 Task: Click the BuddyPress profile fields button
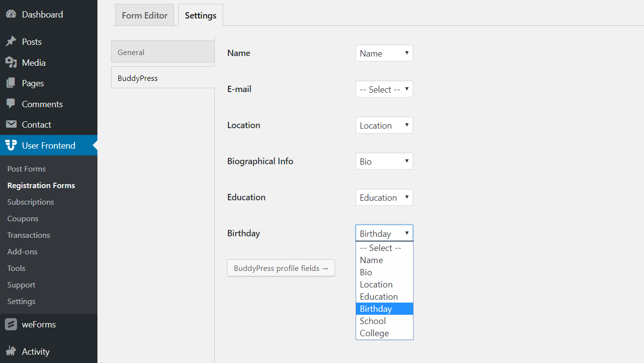281,268
